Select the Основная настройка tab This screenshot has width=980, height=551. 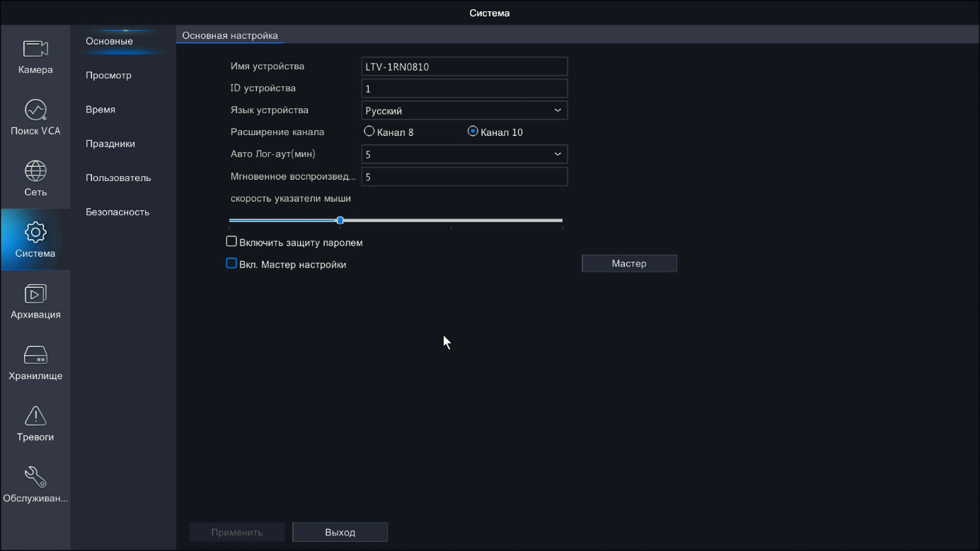coord(230,35)
